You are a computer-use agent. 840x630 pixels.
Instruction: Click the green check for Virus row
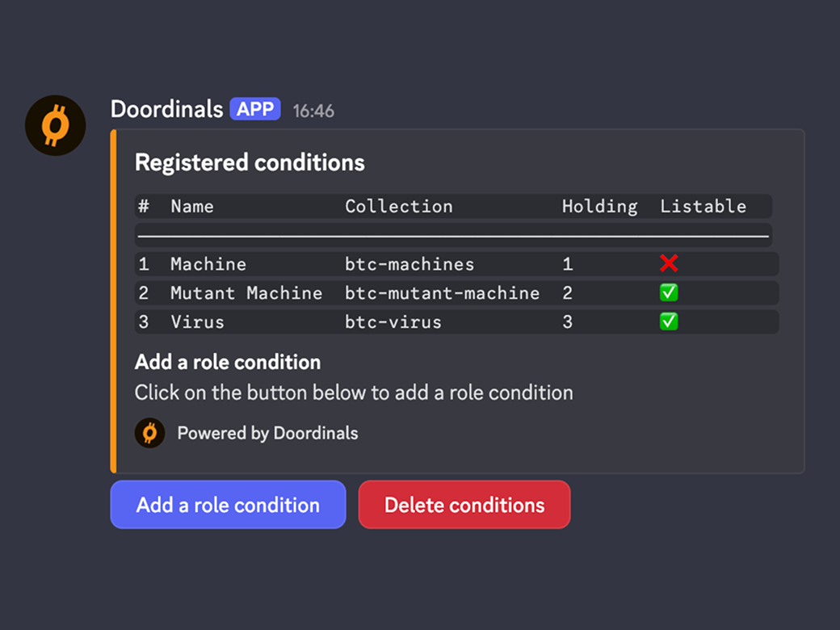coord(669,321)
